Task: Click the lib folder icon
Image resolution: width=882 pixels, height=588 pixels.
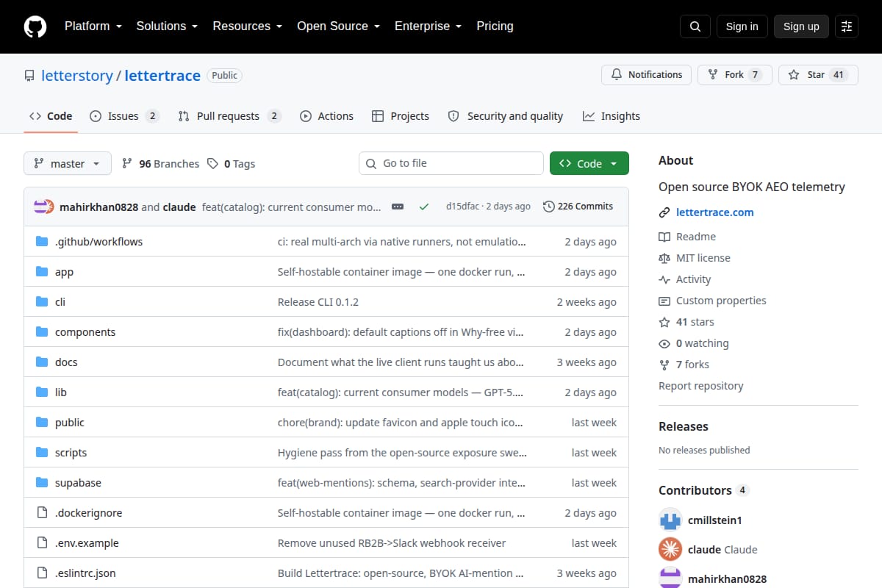Action: point(42,392)
